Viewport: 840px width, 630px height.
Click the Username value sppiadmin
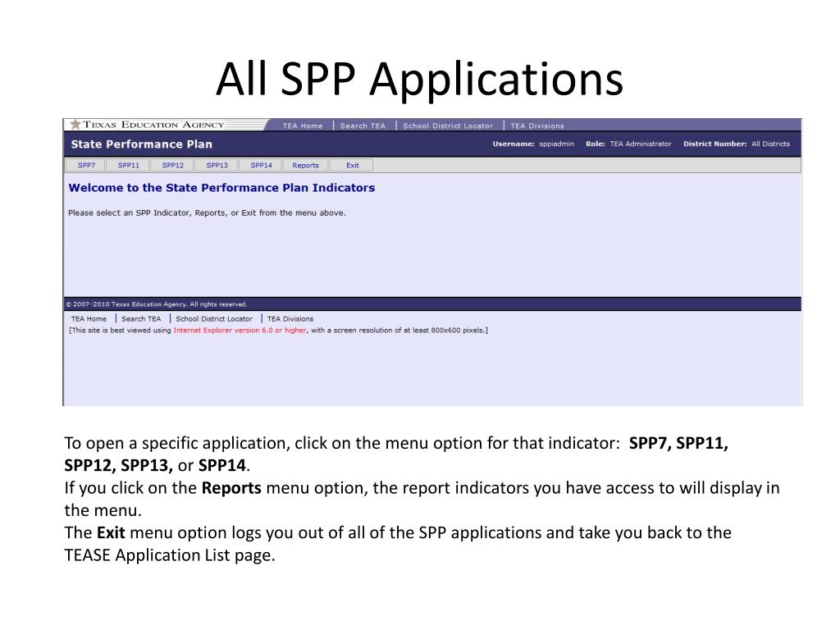click(x=557, y=144)
